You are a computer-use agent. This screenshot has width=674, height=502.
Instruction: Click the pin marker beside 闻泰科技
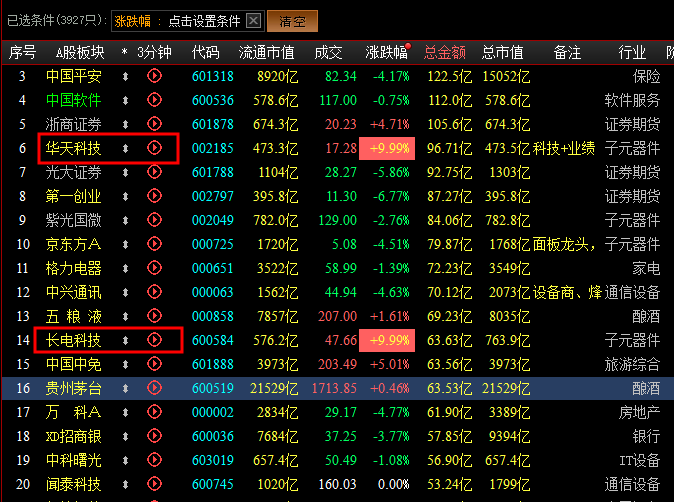tap(125, 485)
